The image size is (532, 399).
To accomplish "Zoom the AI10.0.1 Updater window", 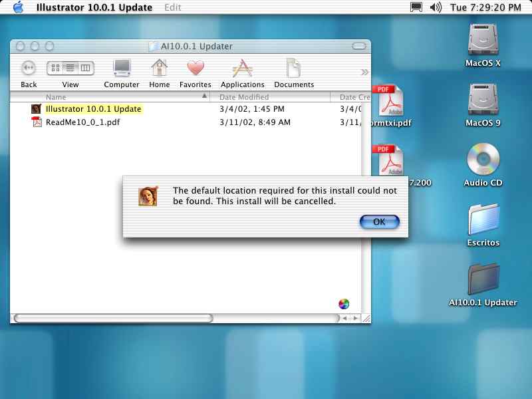I will coord(49,46).
